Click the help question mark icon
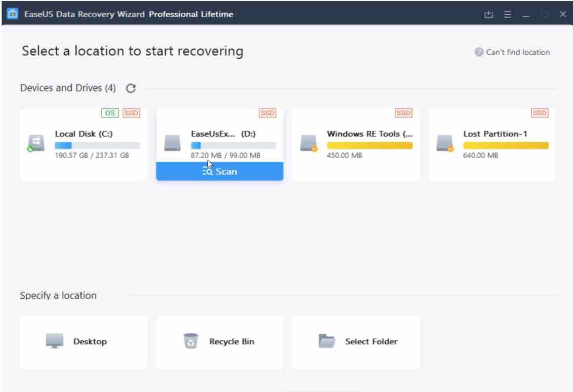 click(x=479, y=52)
